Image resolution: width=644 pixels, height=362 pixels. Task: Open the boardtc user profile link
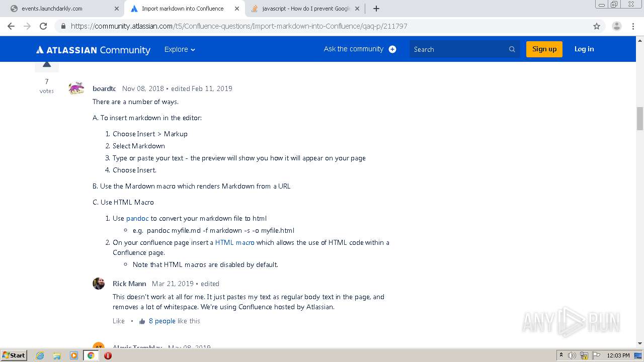coord(104,88)
